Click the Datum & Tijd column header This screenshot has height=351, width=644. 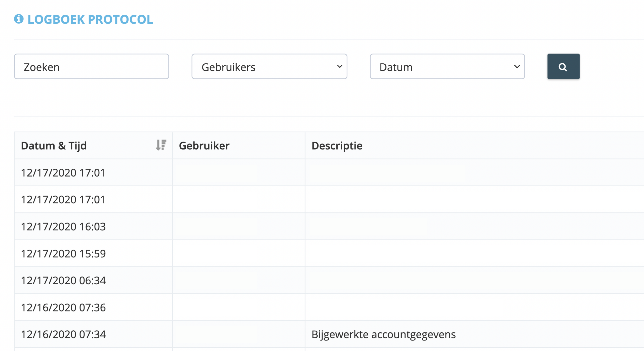coord(93,146)
